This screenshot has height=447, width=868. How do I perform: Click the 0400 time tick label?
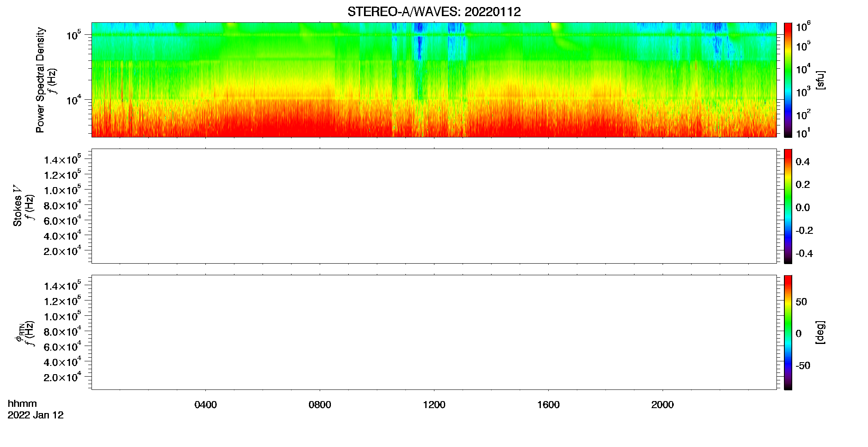pos(205,405)
